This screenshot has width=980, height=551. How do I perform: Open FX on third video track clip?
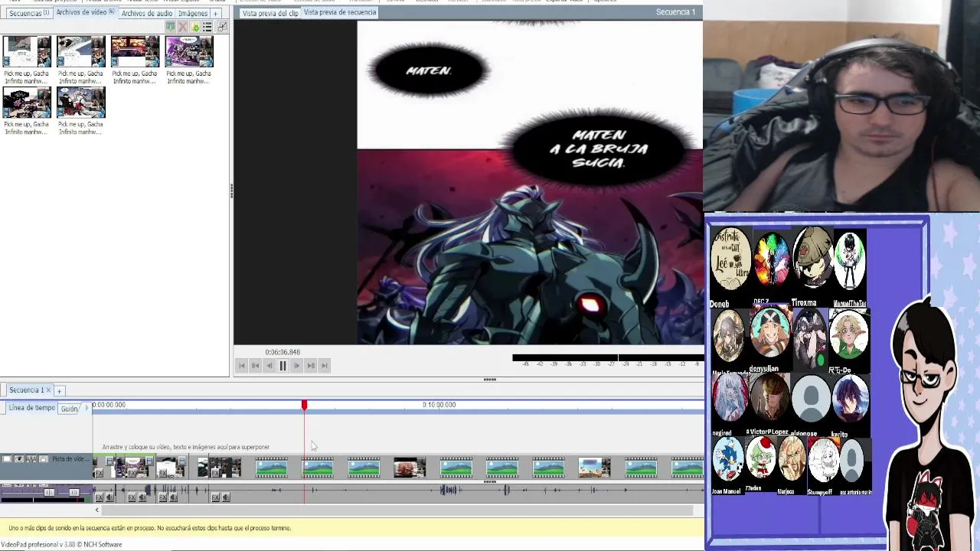162,473
